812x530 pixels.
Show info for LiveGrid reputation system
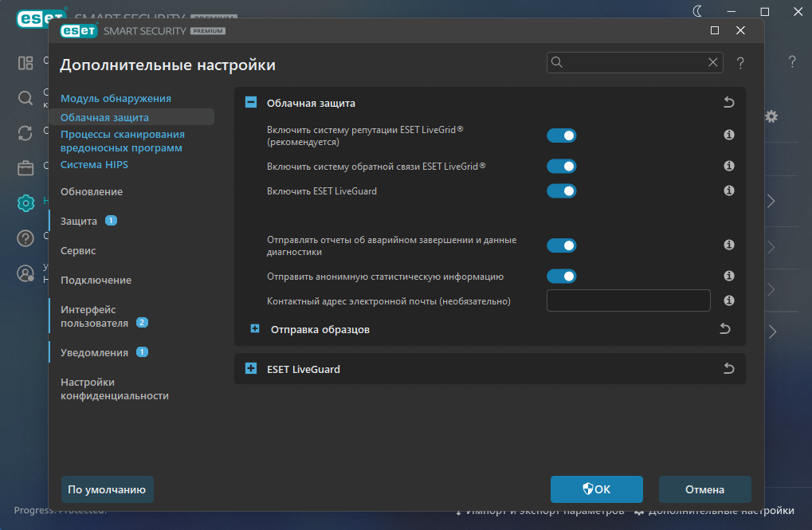click(x=729, y=135)
